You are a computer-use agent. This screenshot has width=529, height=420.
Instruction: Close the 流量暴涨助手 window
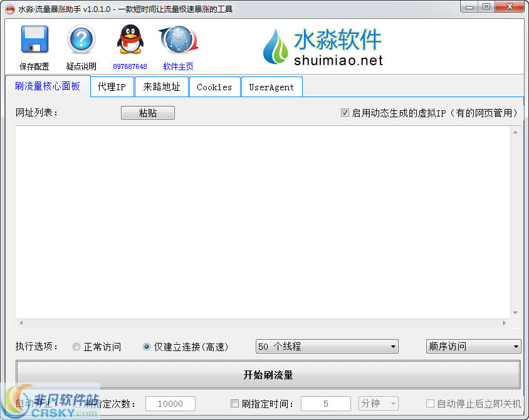pos(510,7)
